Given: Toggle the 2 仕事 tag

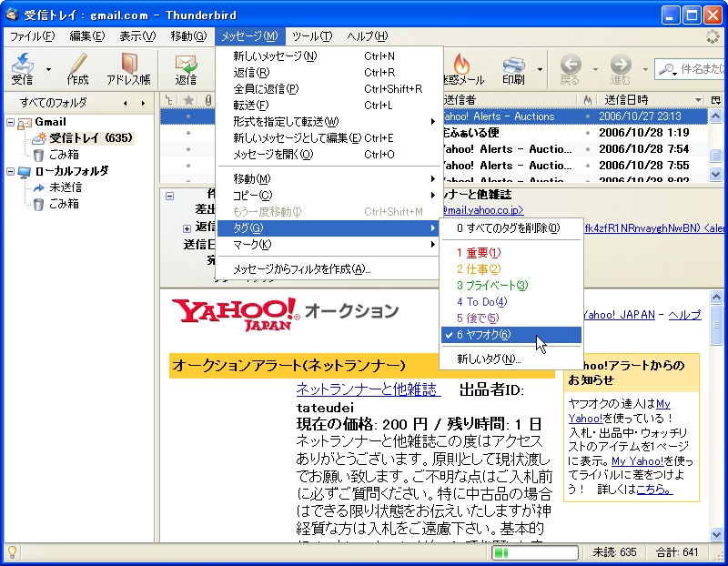Looking at the screenshot, I should pos(511,269).
